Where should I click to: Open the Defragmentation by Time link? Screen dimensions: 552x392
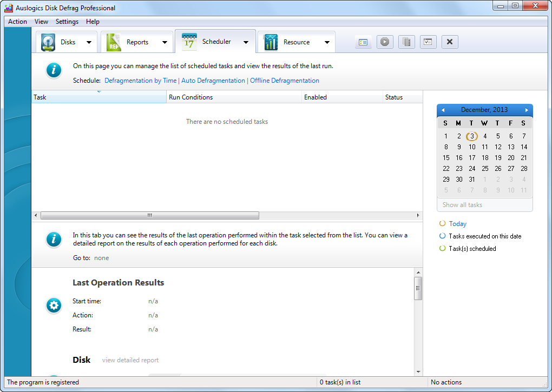click(x=141, y=81)
